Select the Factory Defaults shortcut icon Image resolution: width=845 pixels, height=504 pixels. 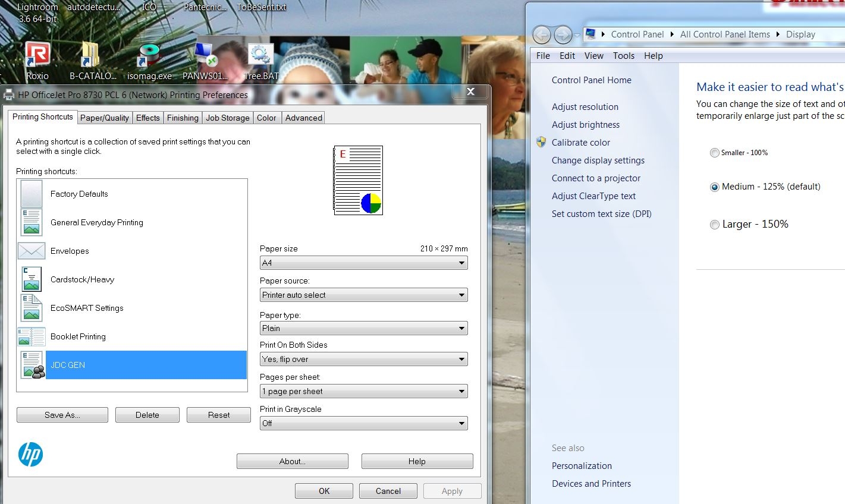32,194
